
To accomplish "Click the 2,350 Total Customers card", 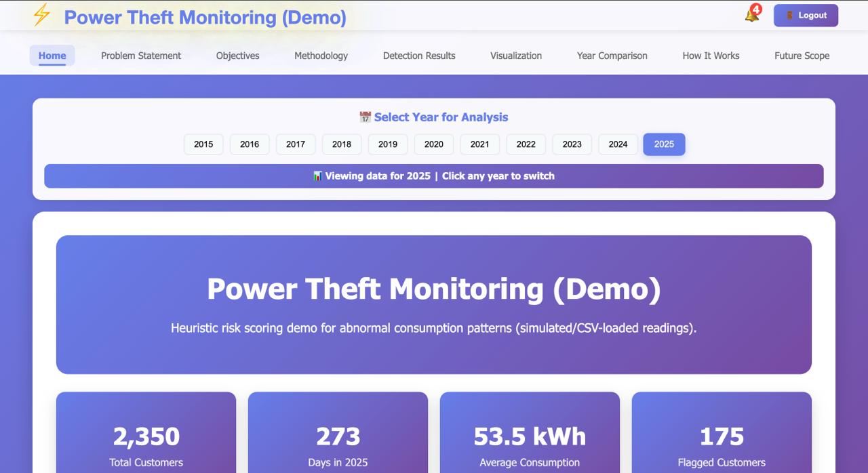I will (x=146, y=432).
